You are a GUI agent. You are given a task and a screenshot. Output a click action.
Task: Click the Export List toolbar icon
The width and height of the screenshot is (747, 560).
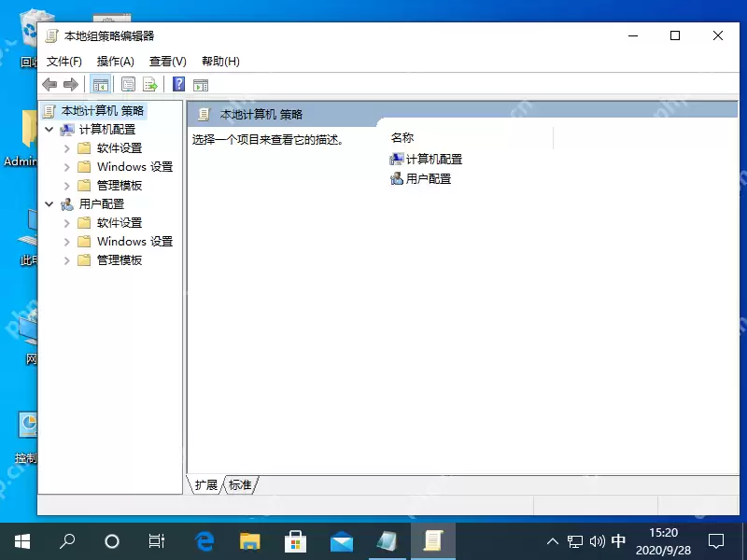pyautogui.click(x=150, y=84)
